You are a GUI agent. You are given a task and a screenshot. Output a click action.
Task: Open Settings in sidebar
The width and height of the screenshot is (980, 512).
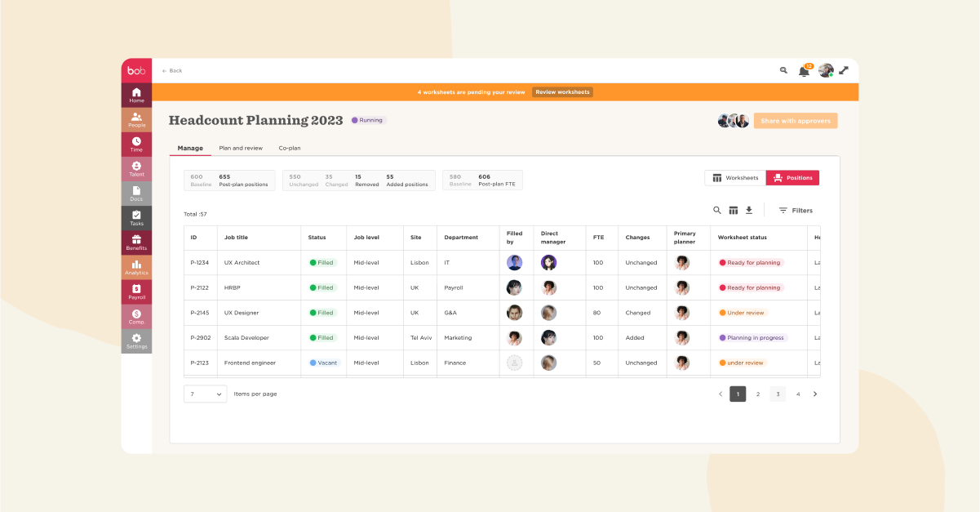coord(136,341)
